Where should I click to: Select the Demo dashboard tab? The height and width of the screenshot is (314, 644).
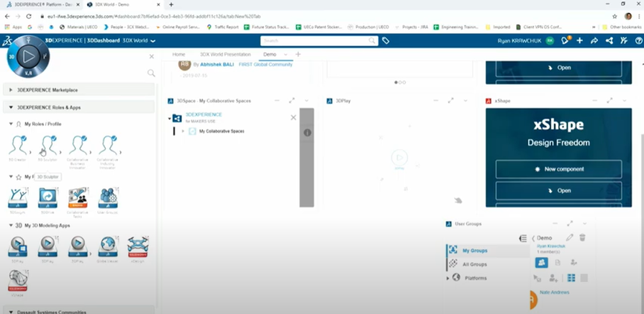270,55
